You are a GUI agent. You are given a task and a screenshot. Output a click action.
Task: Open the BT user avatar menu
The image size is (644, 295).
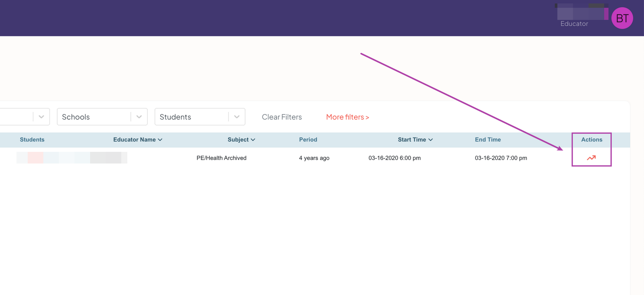coord(622,18)
